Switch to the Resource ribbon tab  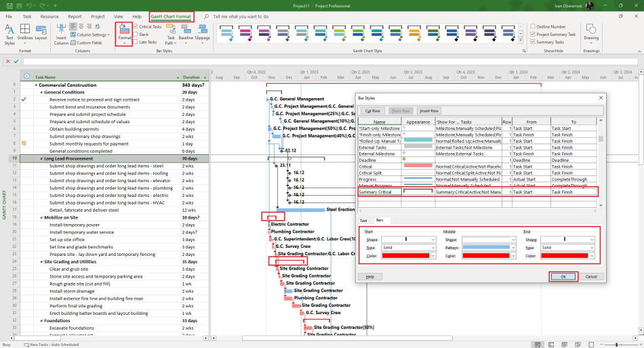pos(49,16)
